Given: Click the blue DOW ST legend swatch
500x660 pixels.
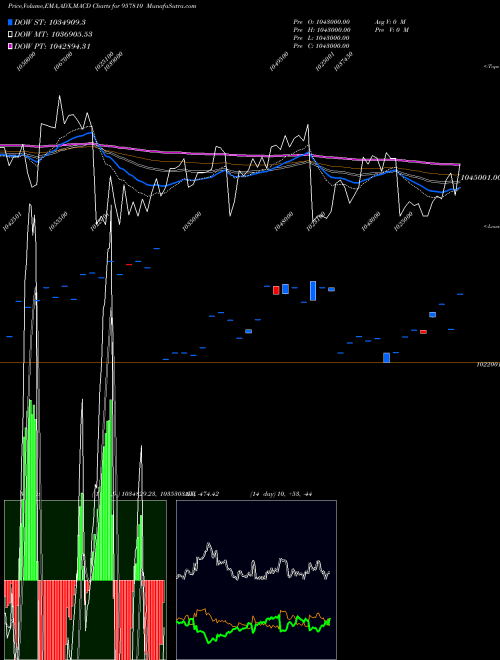Looking at the screenshot, I should click(x=10, y=22).
